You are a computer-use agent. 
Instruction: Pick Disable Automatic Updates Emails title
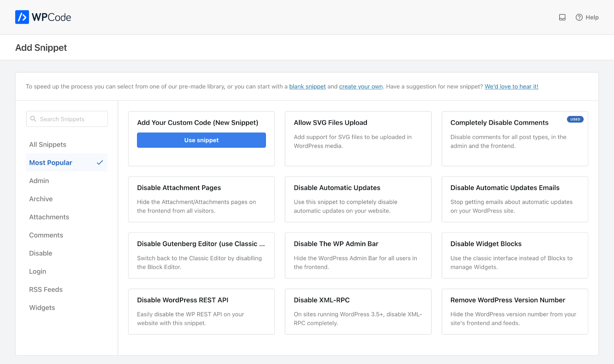pos(505,188)
